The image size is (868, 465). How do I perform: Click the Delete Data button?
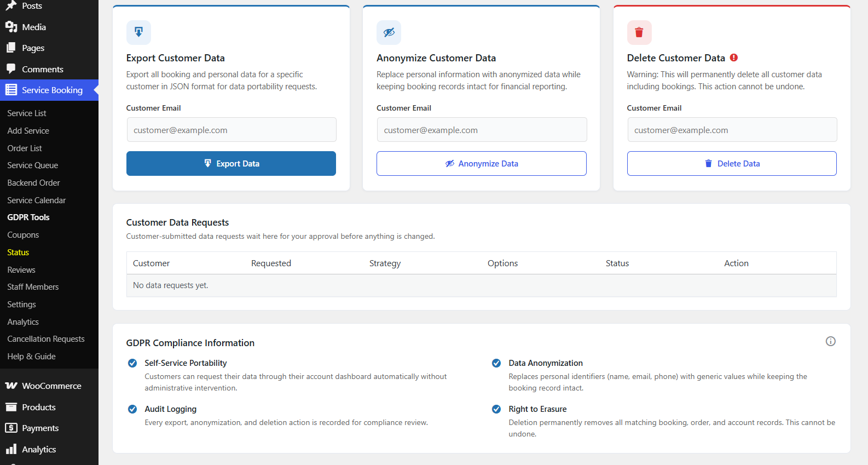click(x=732, y=163)
